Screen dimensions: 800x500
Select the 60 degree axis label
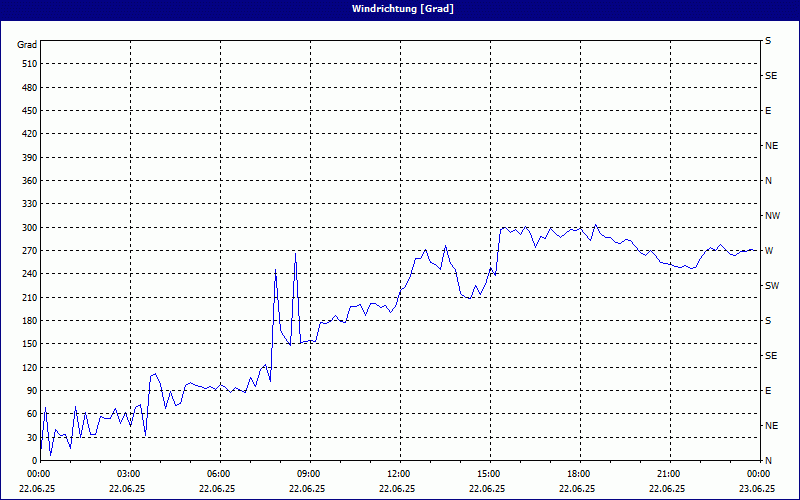click(x=32, y=414)
